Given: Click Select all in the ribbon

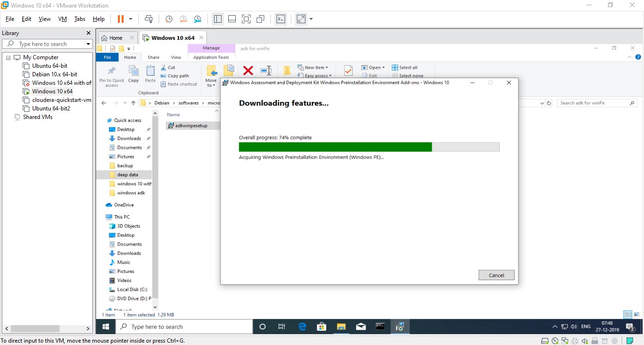Looking at the screenshot, I should 405,67.
